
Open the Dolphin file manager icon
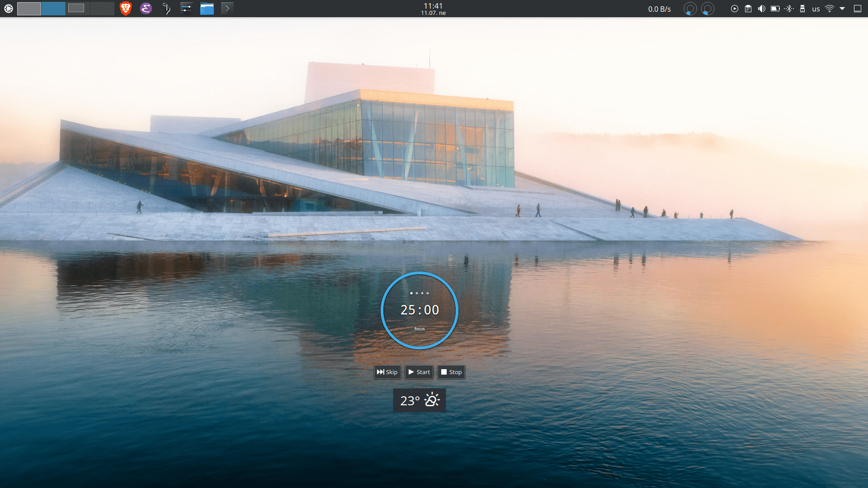pos(207,9)
